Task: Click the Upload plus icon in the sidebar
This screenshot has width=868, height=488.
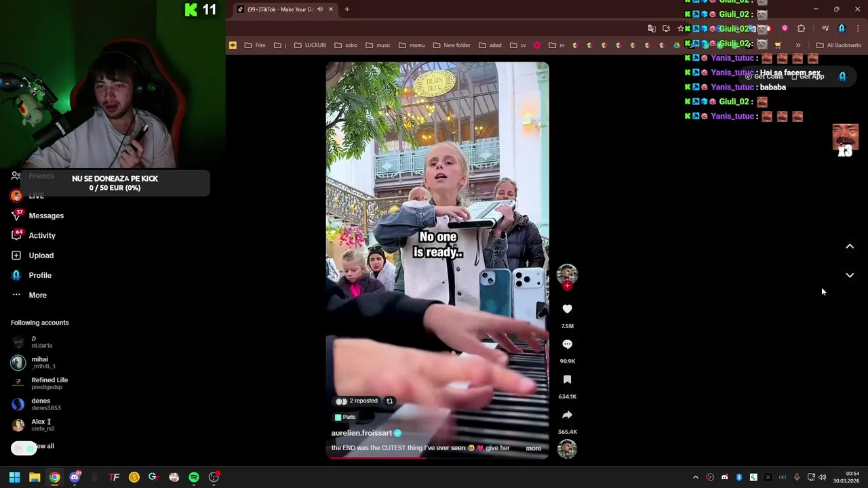Action: [x=16, y=256]
